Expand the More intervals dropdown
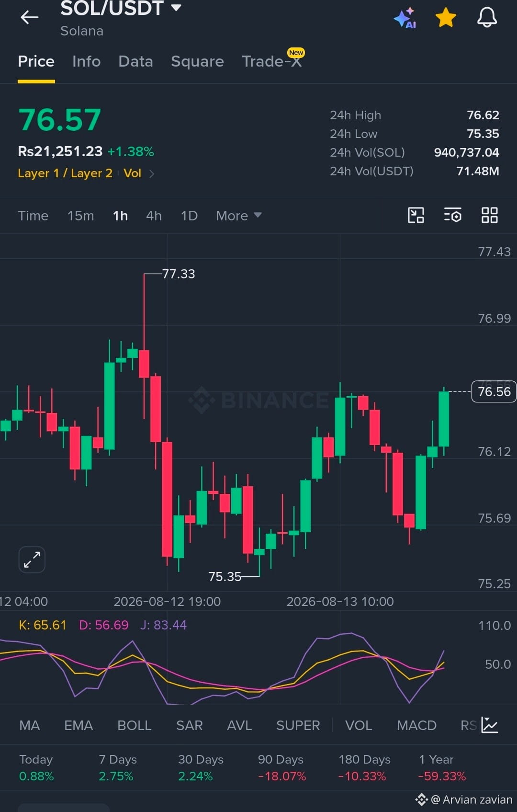The height and width of the screenshot is (812, 517). (x=238, y=216)
